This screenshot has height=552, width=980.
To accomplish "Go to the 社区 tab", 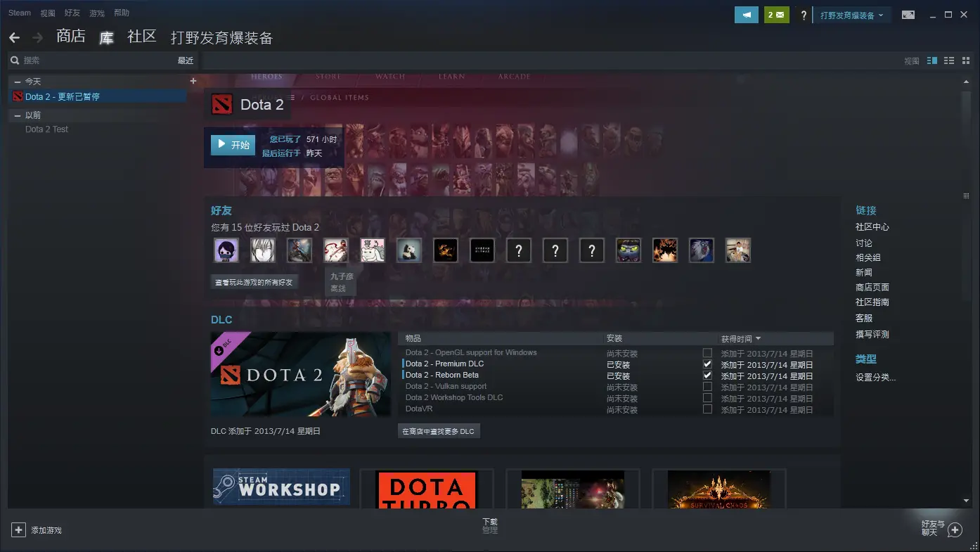I will tap(141, 37).
